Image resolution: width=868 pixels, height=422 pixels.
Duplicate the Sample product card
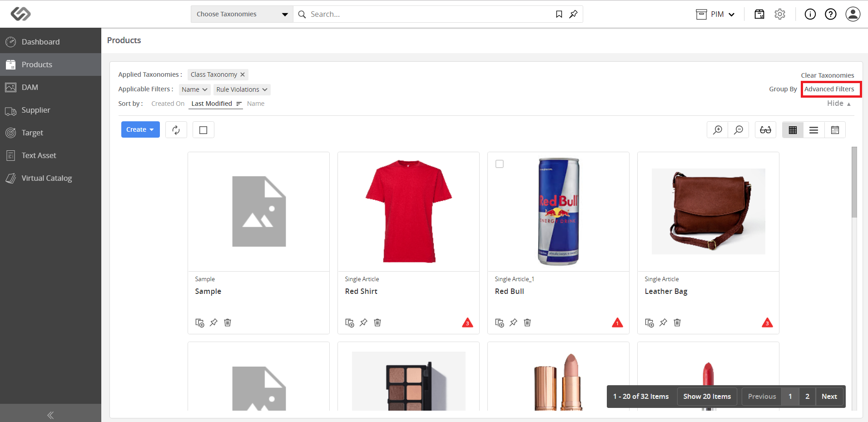coord(199,323)
